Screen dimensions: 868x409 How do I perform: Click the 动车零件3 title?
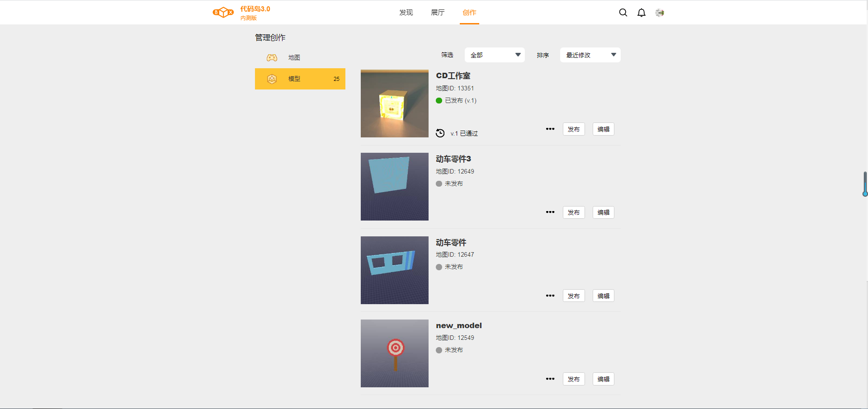[x=453, y=159]
